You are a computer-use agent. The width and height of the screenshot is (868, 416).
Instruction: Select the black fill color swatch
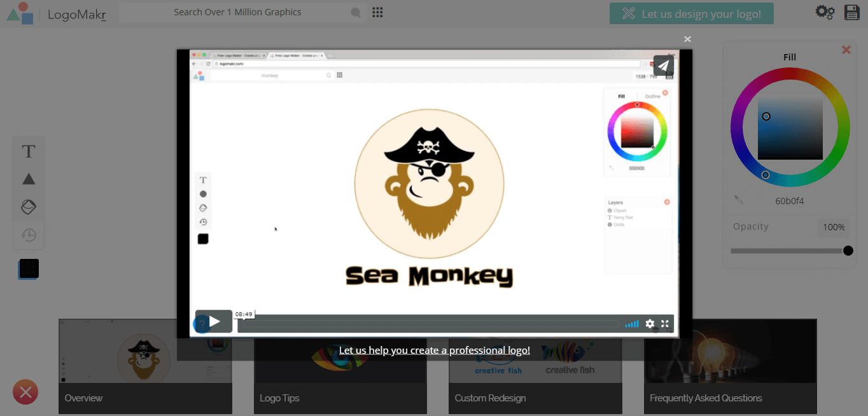tap(28, 268)
